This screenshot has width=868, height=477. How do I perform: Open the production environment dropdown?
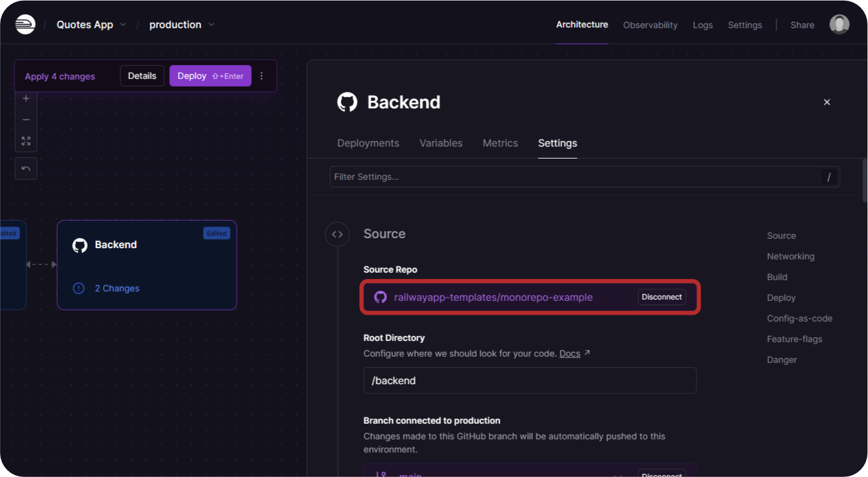(x=182, y=24)
